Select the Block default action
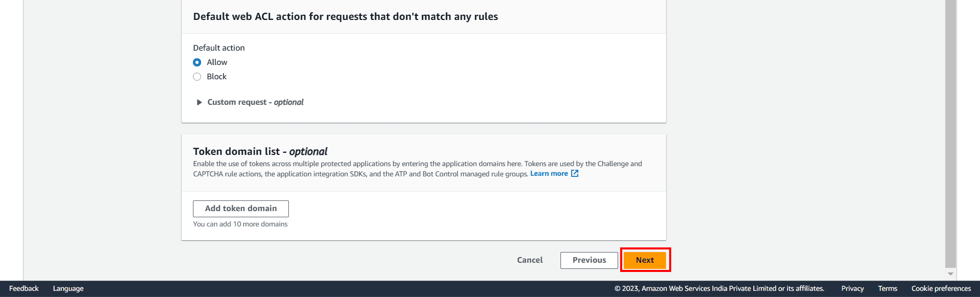The height and width of the screenshot is (297, 980). 197,77
